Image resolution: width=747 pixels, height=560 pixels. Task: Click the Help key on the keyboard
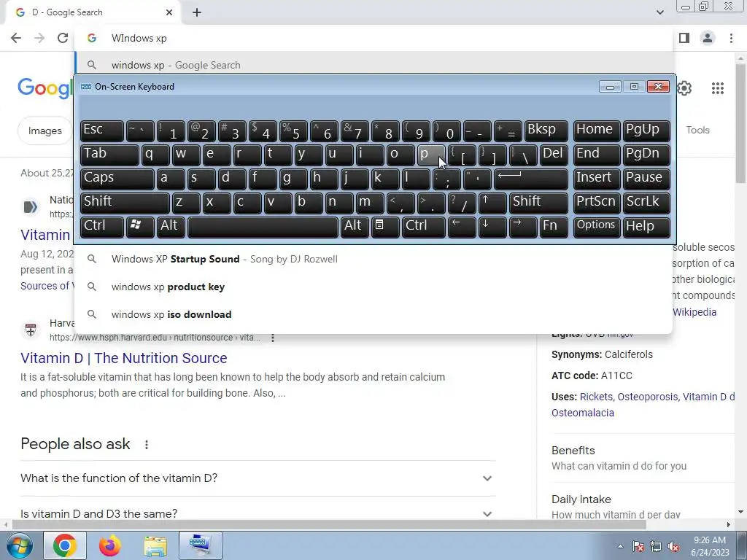(x=646, y=226)
